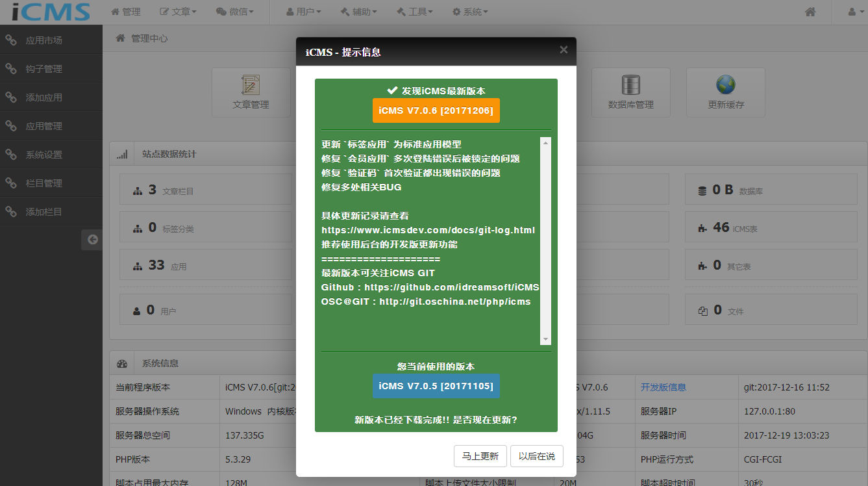Click link icon beside 应用市场

(x=11, y=40)
